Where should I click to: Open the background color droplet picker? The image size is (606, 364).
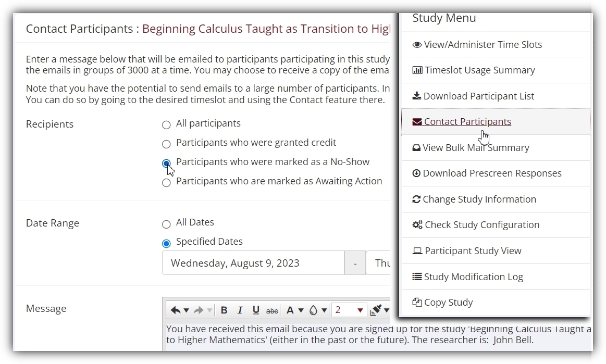(314, 310)
